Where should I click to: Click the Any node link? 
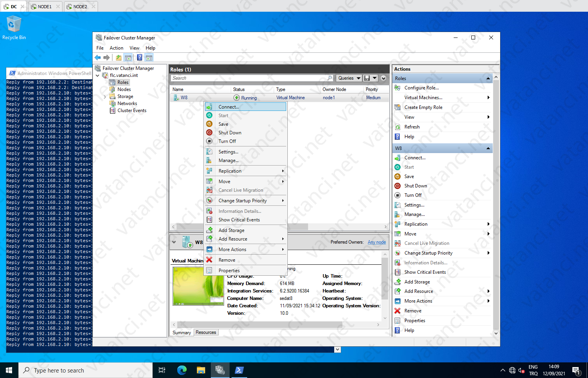[x=377, y=242]
